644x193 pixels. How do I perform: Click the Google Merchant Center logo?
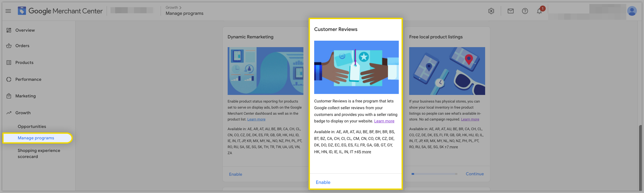click(60, 11)
